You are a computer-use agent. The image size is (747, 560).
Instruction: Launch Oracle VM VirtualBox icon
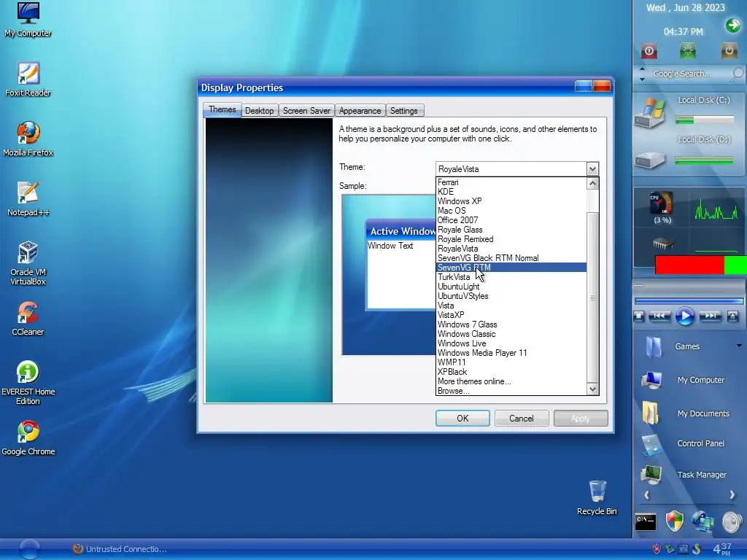click(28, 262)
